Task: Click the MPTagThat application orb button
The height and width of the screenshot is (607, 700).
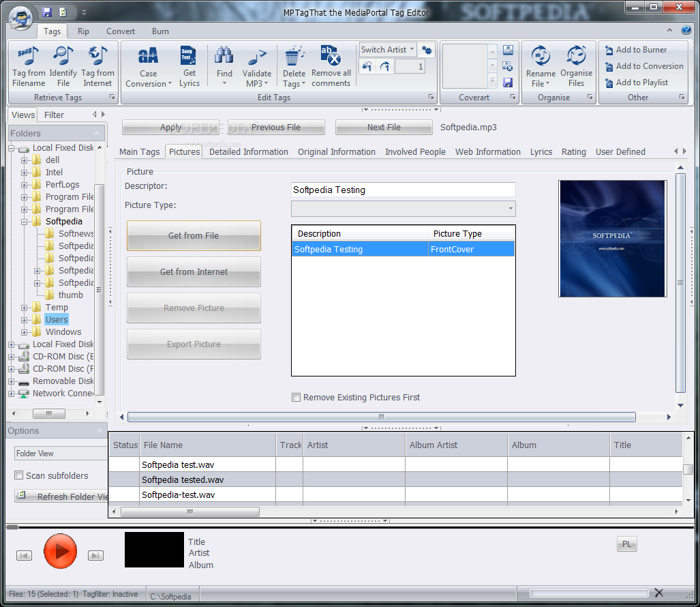Action: tap(20, 18)
